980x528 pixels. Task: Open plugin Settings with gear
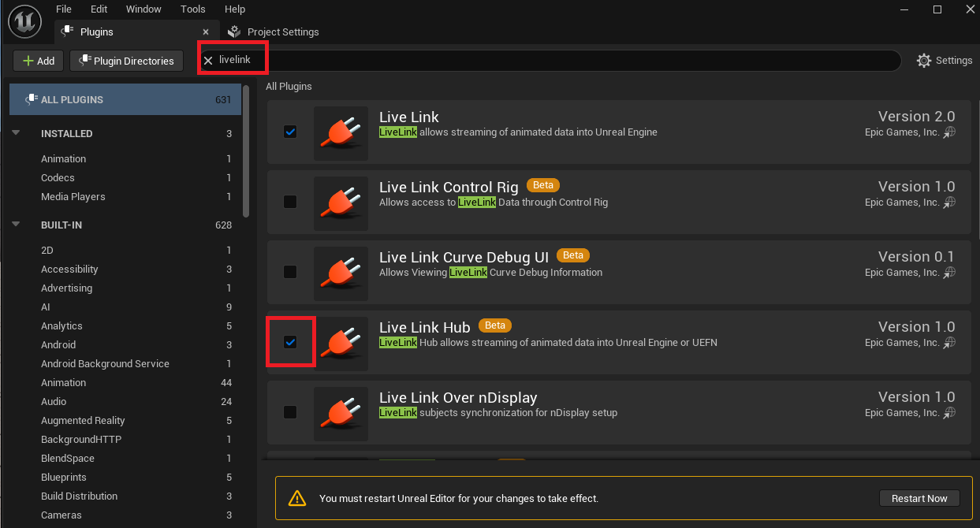tap(945, 61)
